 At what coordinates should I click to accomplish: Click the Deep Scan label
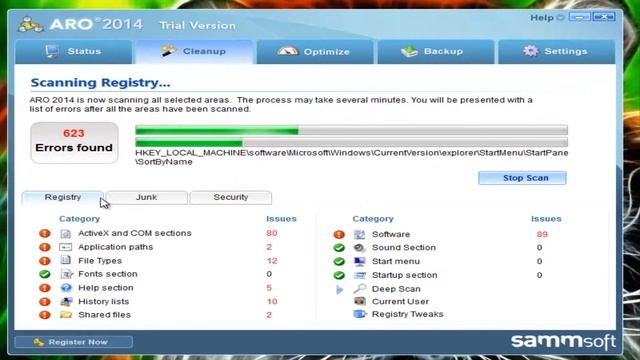(396, 289)
